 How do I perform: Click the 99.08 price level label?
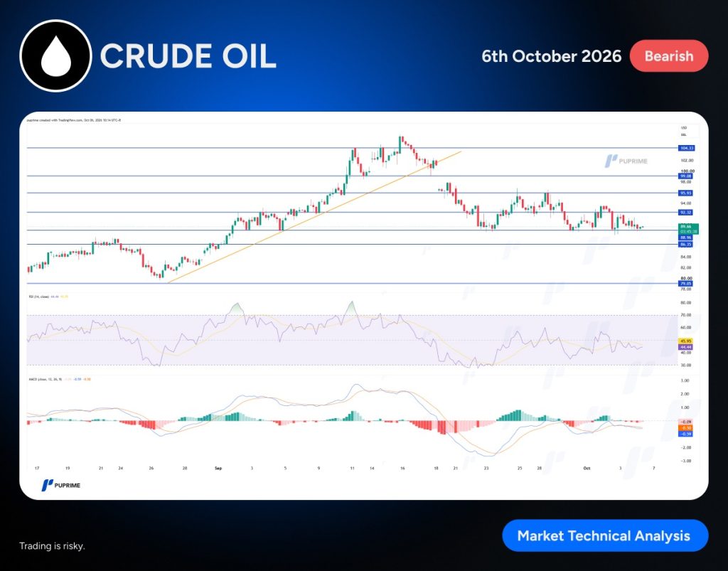(686, 176)
